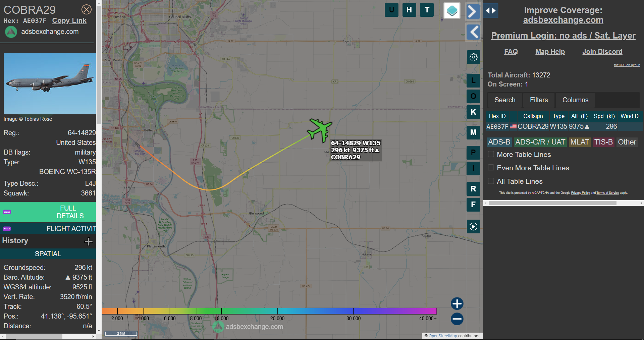Toggle the ADS-B source filter

point(499,142)
